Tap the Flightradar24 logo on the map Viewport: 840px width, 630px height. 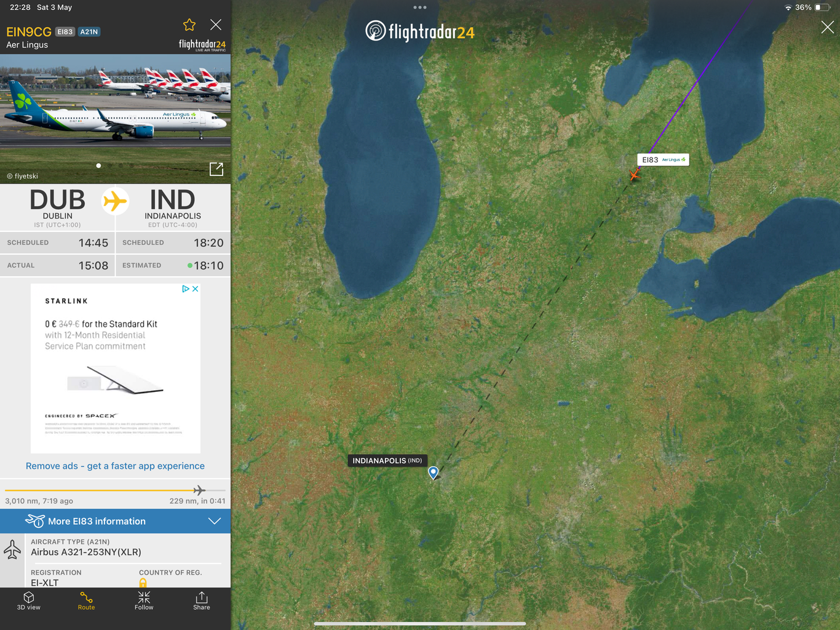pos(420,31)
